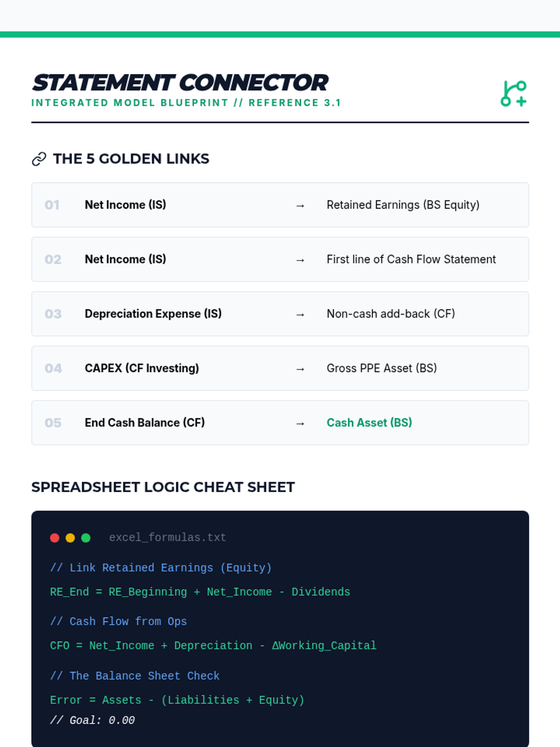Click the CFO formula line
This screenshot has width=560, height=747.
pos(213,646)
